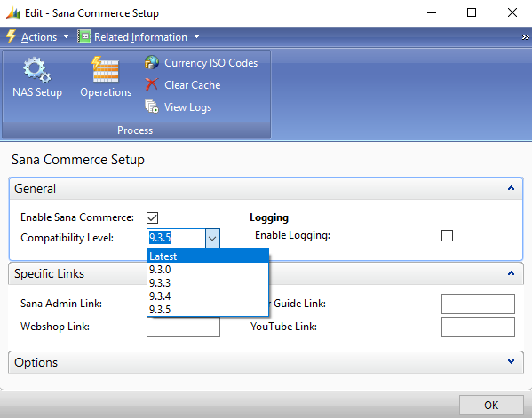Collapse the General section chevron
This screenshot has width=532, height=418.
click(511, 188)
